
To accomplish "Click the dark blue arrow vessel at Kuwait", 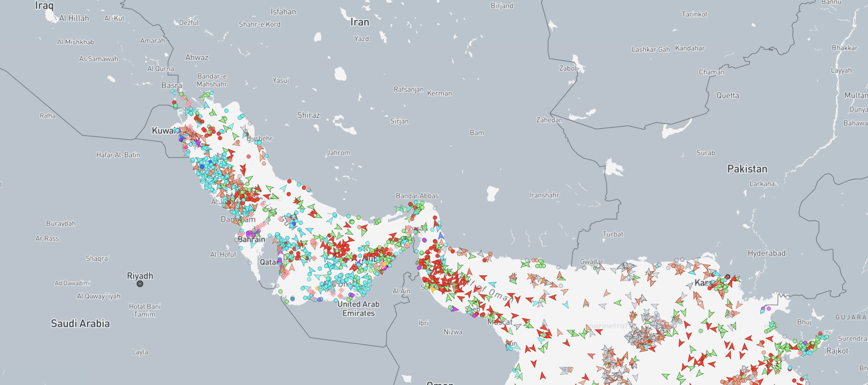I will point(181,138).
